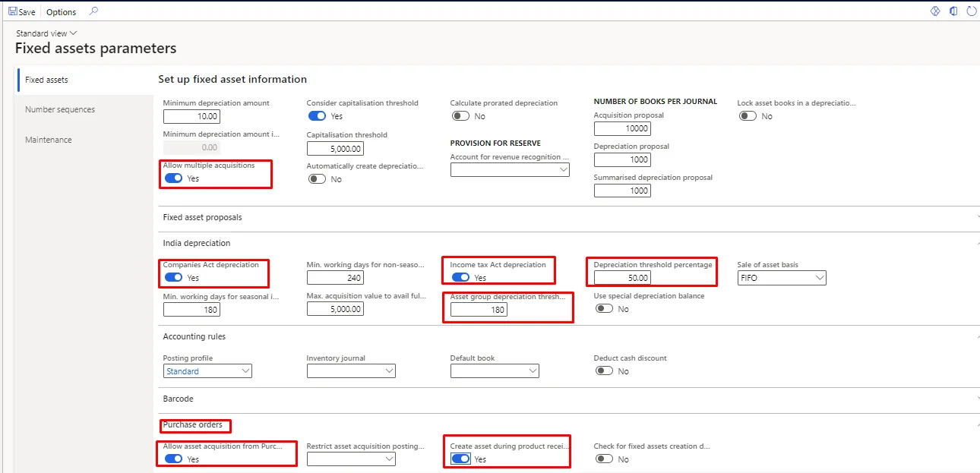Click the search magnifier icon in toolbar

pos(93,11)
